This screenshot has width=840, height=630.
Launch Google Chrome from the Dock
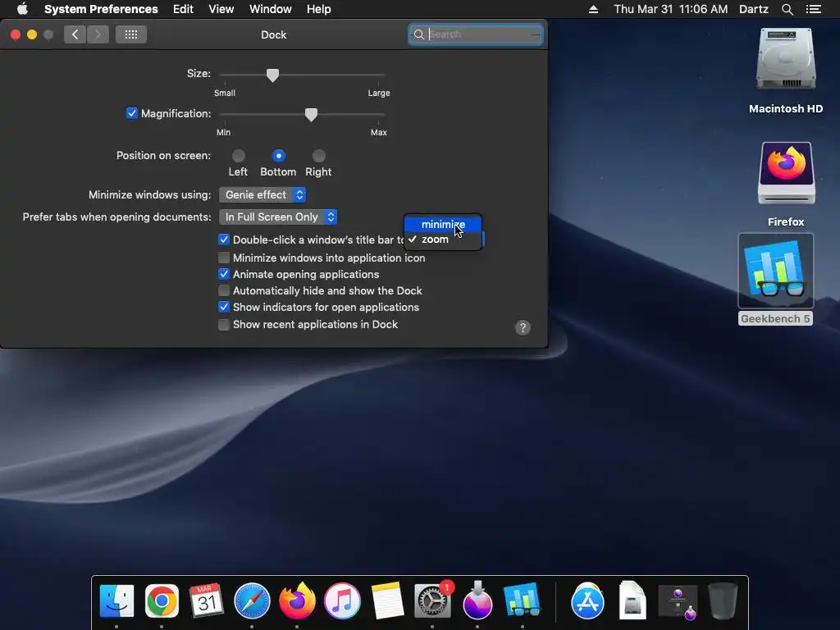tap(162, 600)
